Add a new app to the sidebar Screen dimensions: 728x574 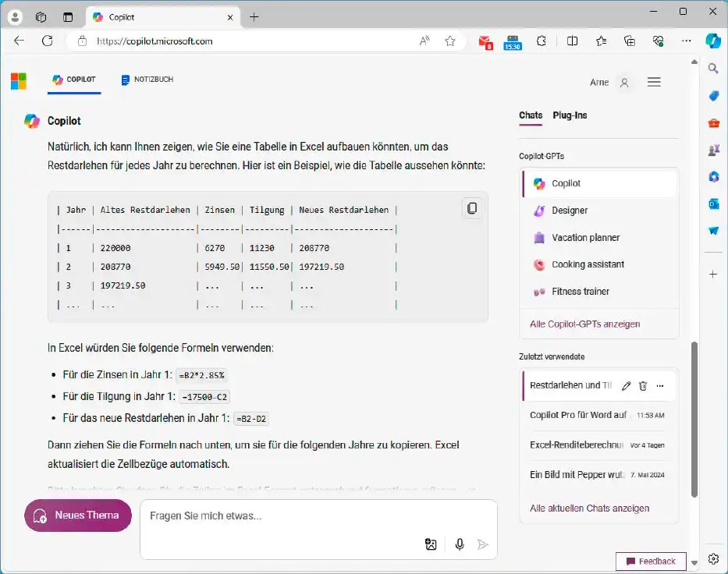pyautogui.click(x=714, y=275)
